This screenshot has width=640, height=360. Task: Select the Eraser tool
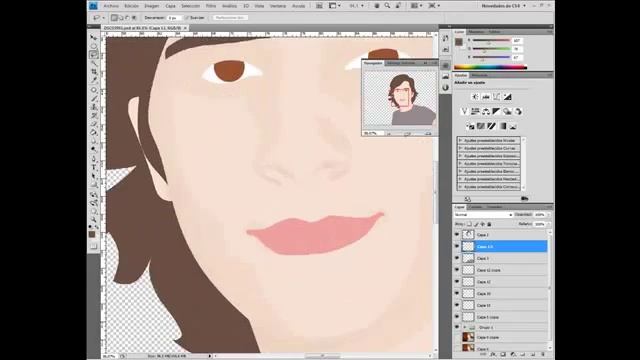[x=94, y=124]
